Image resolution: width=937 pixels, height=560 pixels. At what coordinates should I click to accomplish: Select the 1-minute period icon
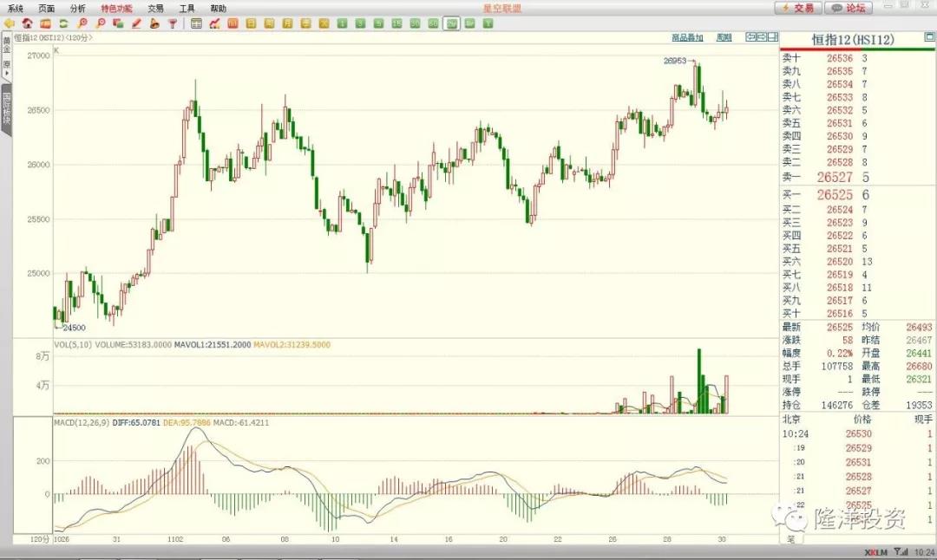point(342,24)
